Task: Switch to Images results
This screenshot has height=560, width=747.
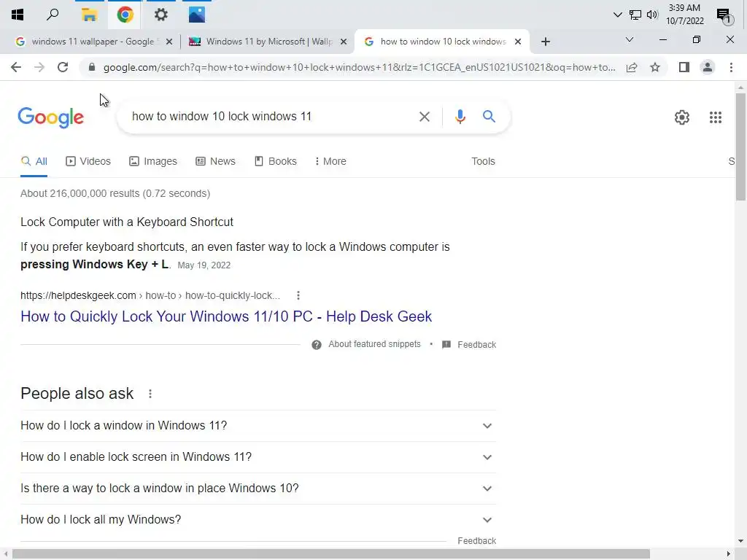Action: [x=153, y=161]
